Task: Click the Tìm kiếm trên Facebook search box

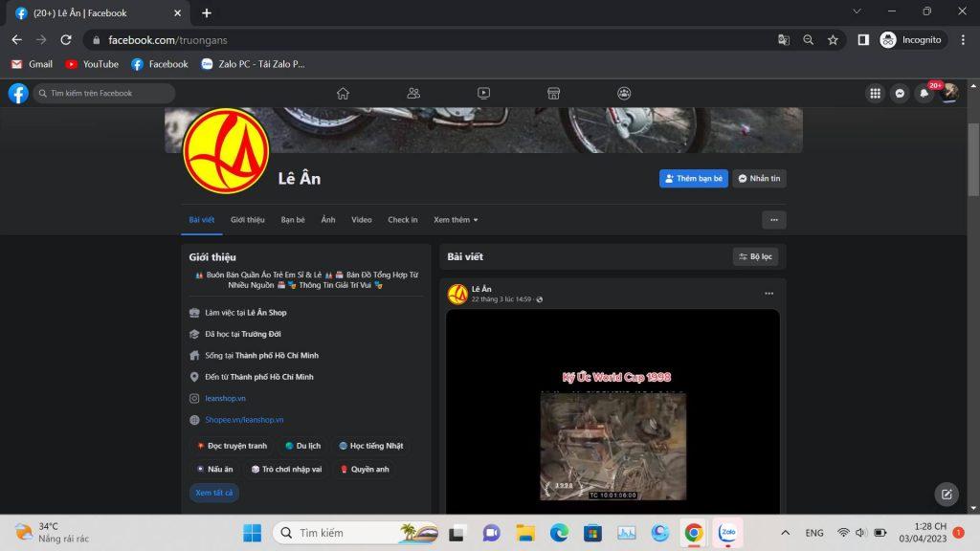Action: (x=105, y=93)
